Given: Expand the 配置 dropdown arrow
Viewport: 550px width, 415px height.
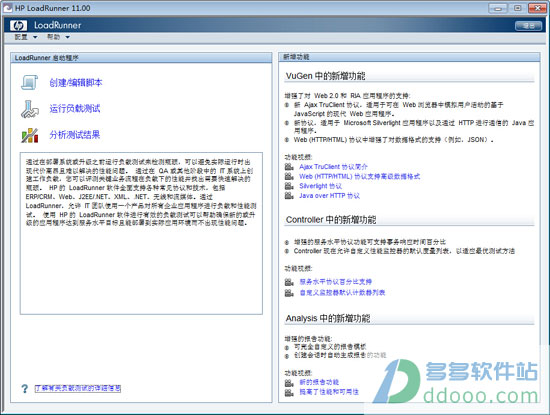Looking at the screenshot, I should pos(35,37).
